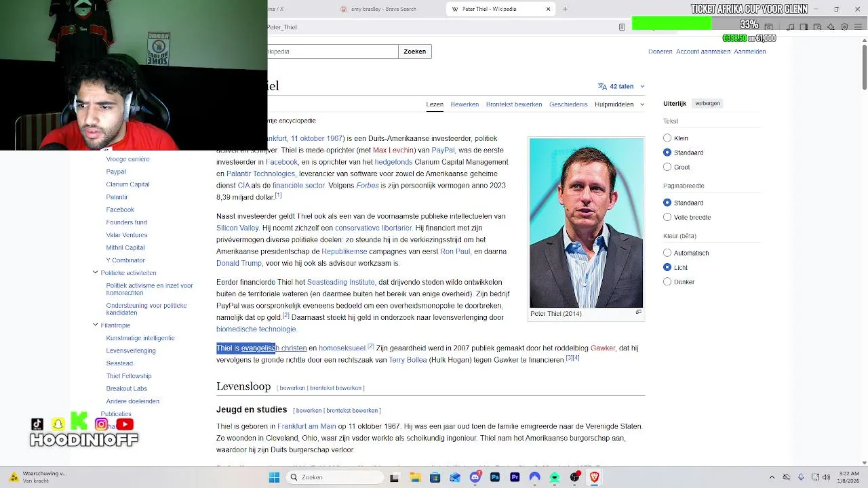Open Discord from the taskbar
868x488 pixels.
[x=475, y=477]
